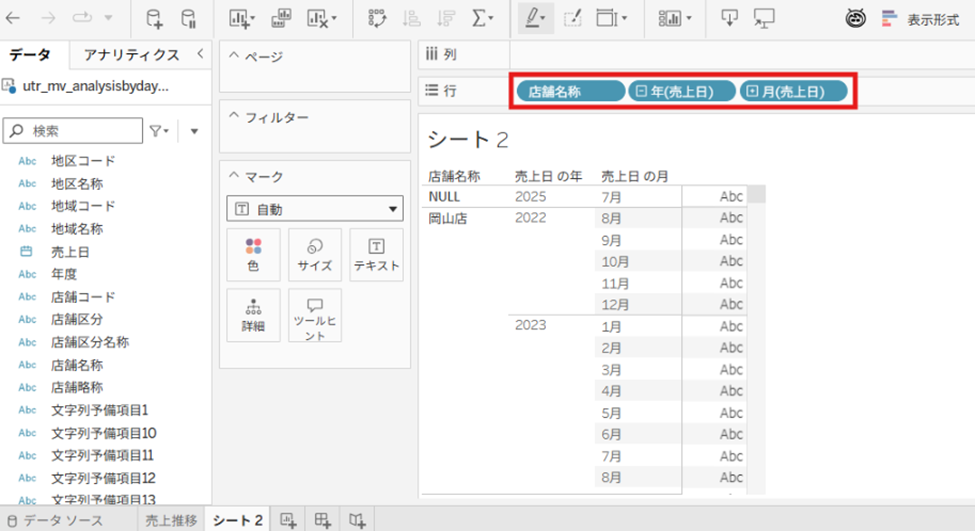Screen dimensions: 975x531
Task: Click the 詳細 marks button
Action: 253,315
